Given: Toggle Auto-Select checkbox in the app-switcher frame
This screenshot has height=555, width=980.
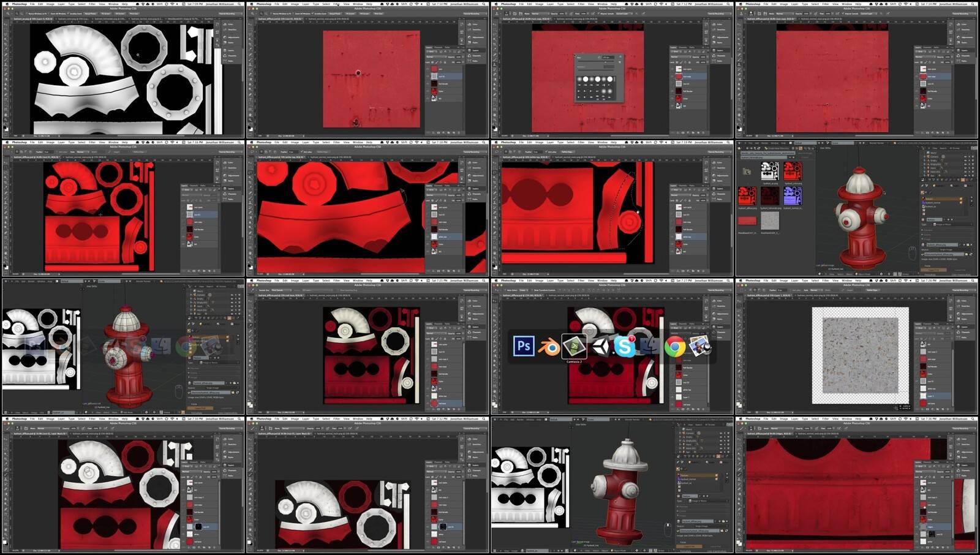Looking at the screenshot, I should (505, 290).
